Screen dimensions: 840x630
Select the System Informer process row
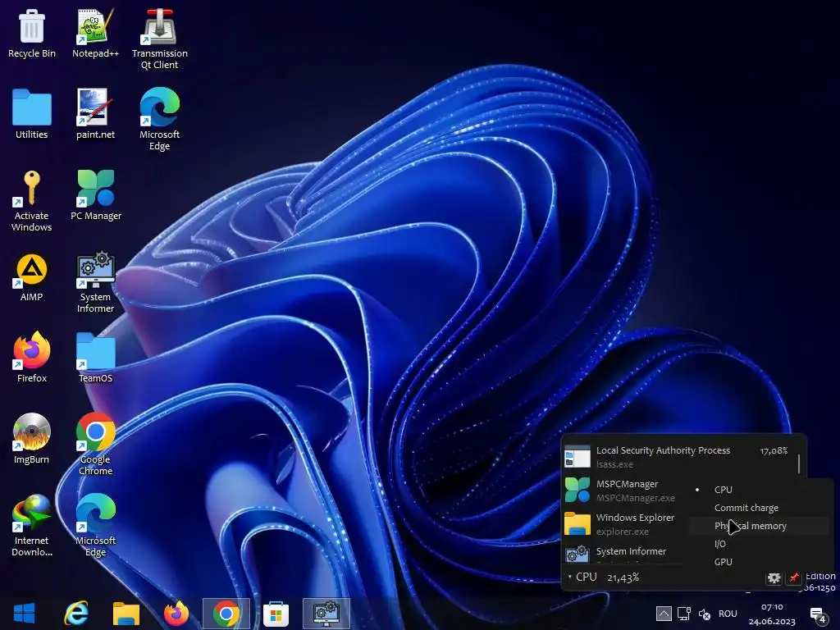(x=625, y=553)
